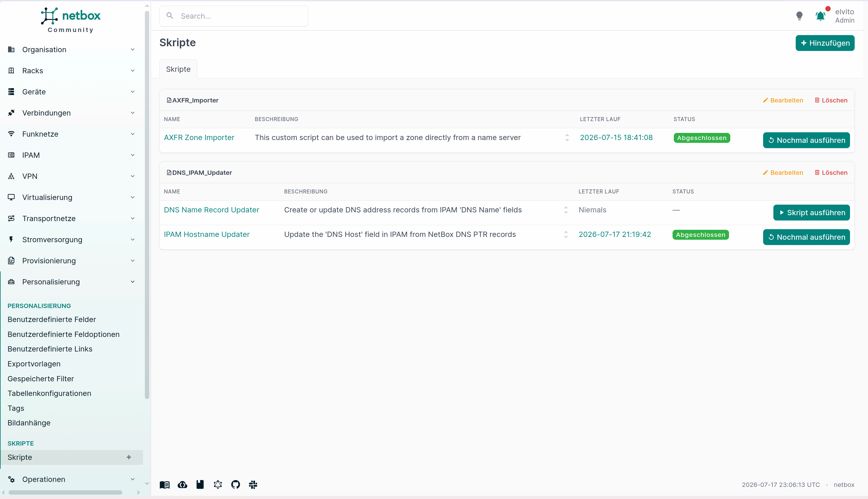
Task: Open Tabellenkonfigurationen in sidebar
Action: (49, 393)
